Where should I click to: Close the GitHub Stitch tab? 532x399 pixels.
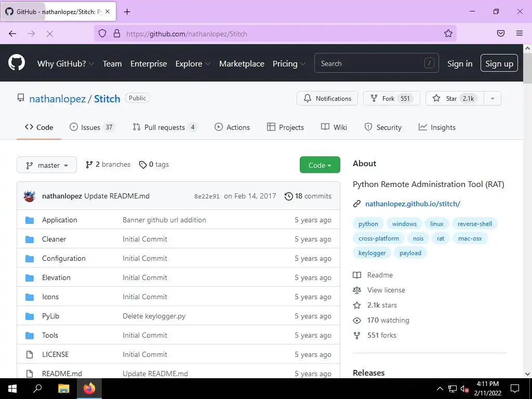coord(108,11)
